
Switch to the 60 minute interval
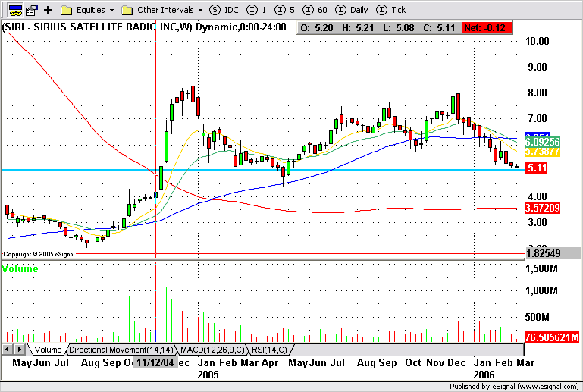315,10
